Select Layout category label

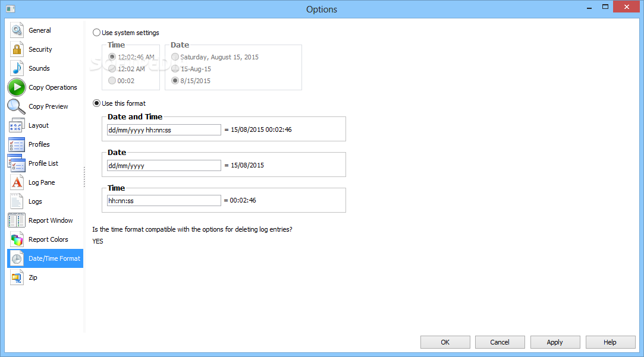39,125
